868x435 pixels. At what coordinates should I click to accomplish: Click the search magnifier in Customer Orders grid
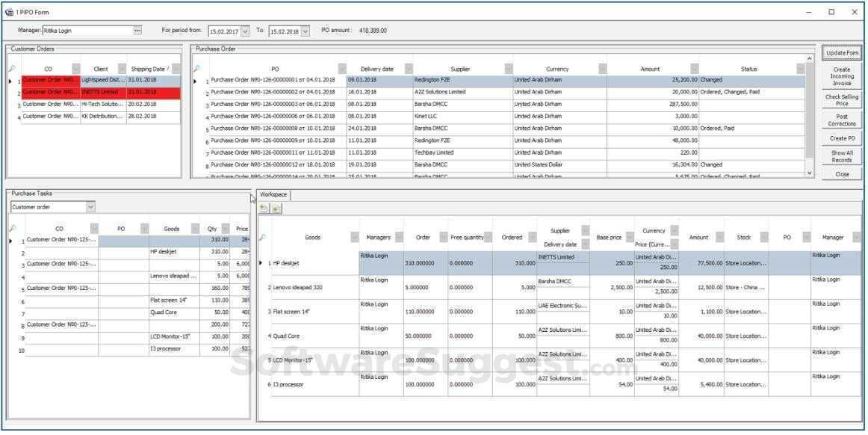(12, 68)
